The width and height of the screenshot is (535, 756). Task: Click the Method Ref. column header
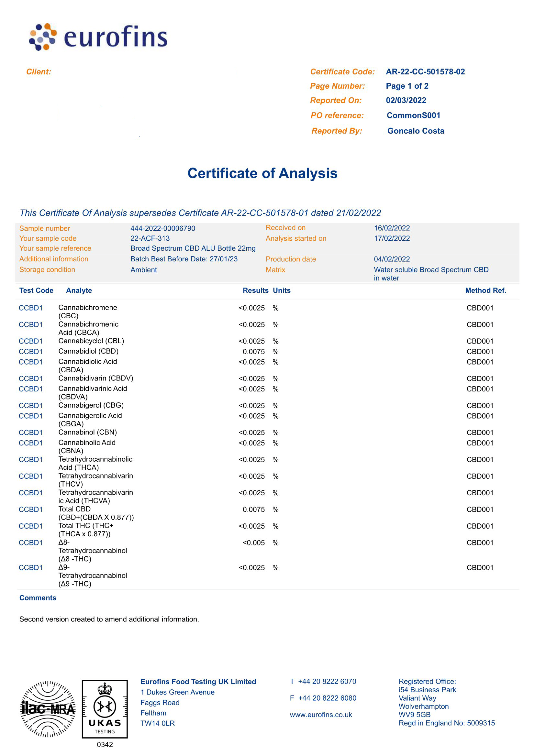click(x=485, y=290)
